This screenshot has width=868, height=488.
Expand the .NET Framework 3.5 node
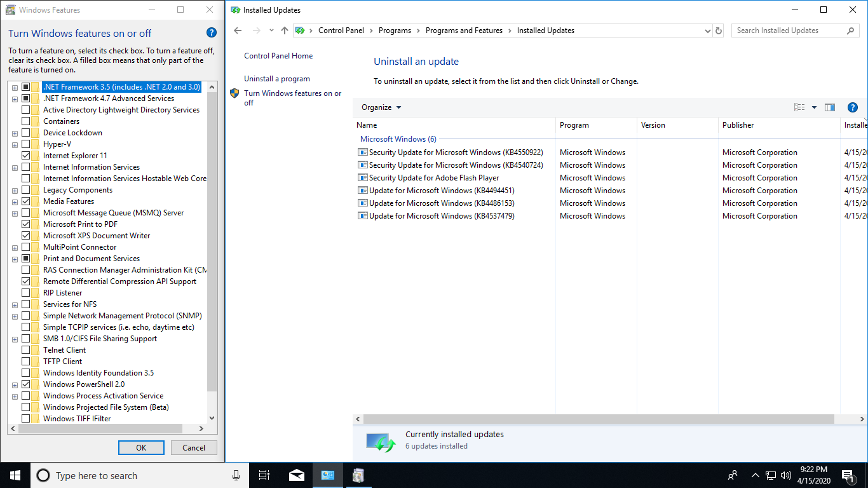pos(15,88)
